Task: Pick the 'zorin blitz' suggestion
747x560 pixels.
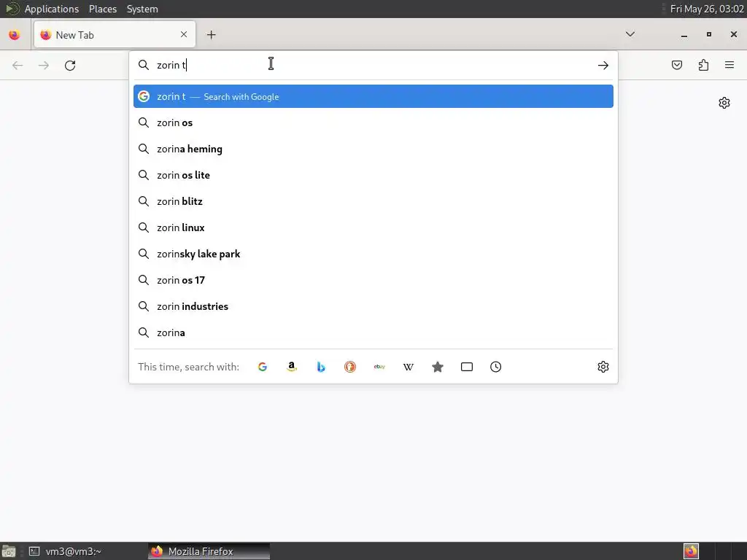Action: point(373,201)
